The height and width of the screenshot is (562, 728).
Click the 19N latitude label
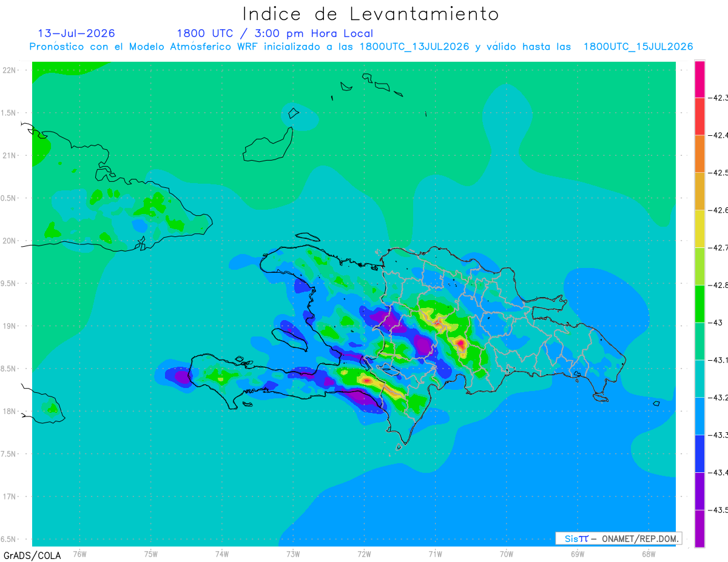[10, 326]
